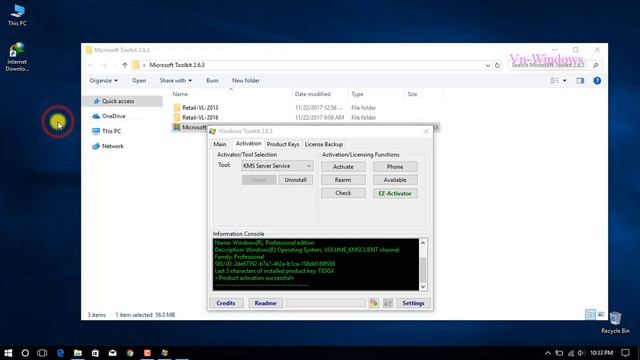Open This PC desktop icon

click(x=17, y=15)
